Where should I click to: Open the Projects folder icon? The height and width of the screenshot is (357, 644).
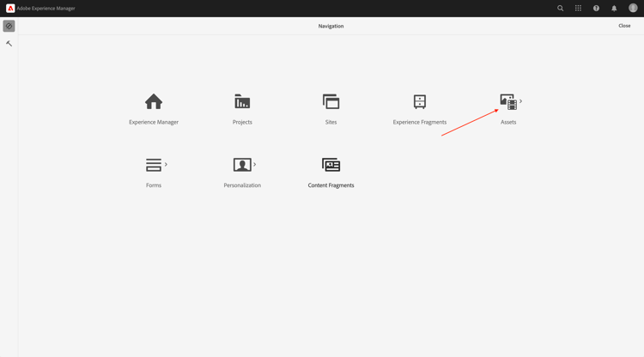click(242, 101)
